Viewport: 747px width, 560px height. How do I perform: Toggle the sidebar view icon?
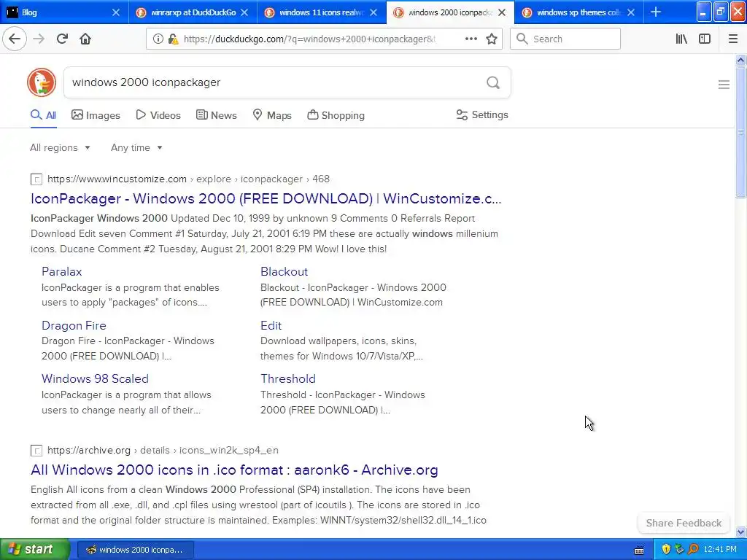pyautogui.click(x=705, y=39)
